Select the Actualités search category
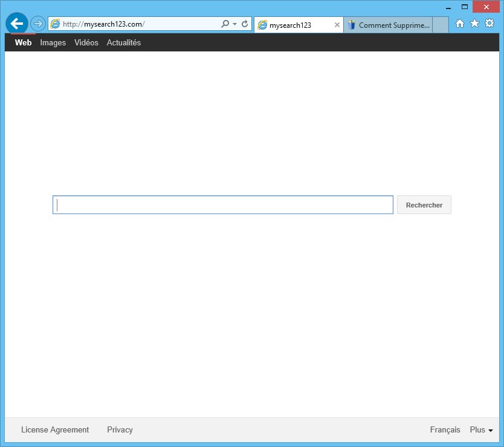 [x=124, y=42]
